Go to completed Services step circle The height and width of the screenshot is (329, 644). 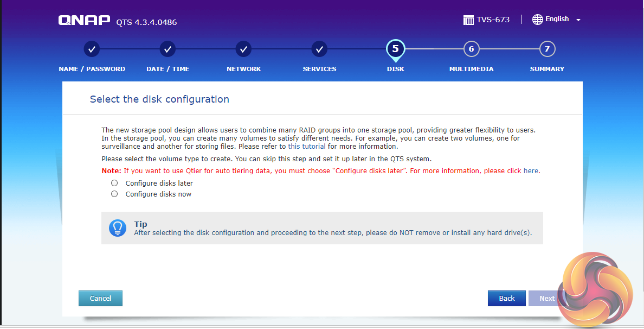click(x=319, y=49)
